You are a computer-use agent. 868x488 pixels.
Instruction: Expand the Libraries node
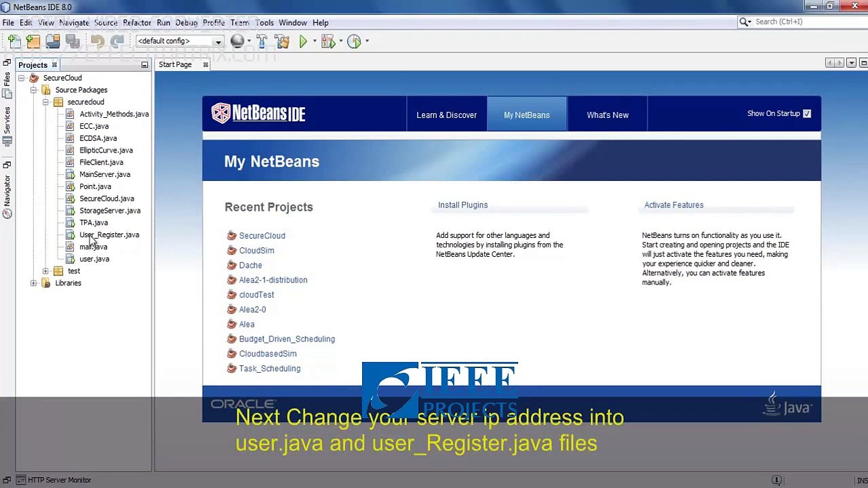[34, 283]
